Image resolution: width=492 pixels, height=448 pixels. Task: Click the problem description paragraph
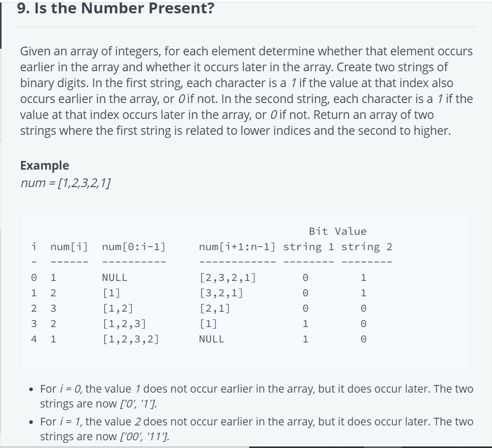246,91
